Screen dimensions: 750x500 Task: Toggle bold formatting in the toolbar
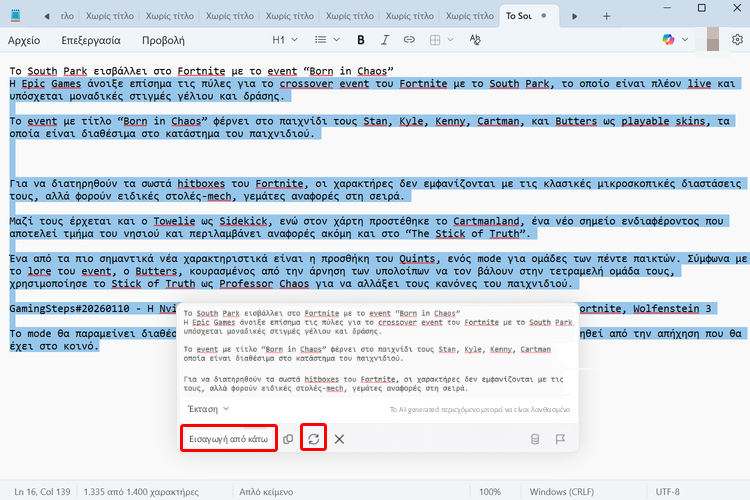[x=360, y=40]
